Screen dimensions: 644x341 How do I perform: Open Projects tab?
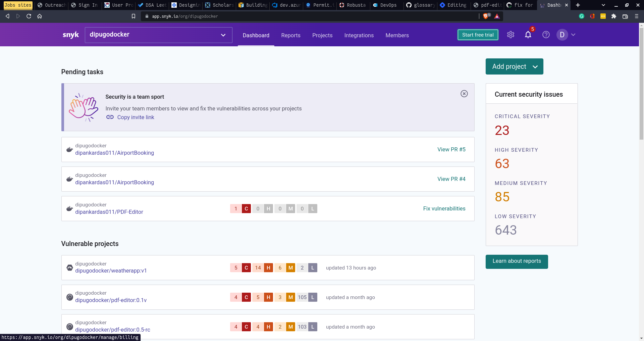pyautogui.click(x=322, y=35)
